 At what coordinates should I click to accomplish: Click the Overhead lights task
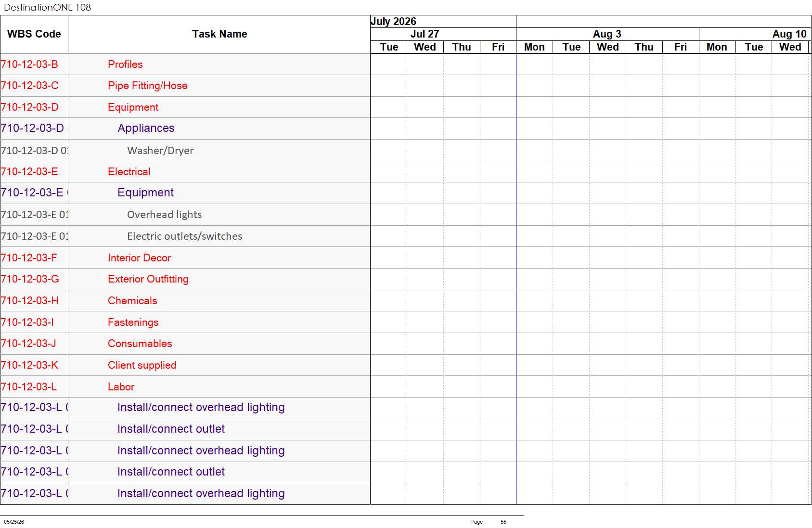(164, 215)
